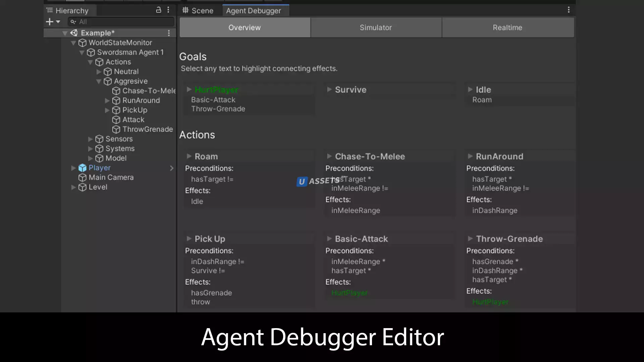Click the Main Camera object cube icon
The width and height of the screenshot is (644, 362).
pos(82,178)
